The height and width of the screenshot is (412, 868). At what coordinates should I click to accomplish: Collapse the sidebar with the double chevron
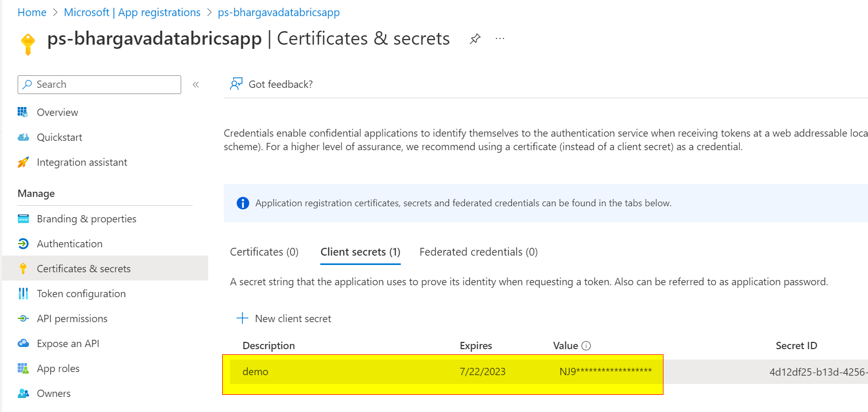tap(196, 85)
